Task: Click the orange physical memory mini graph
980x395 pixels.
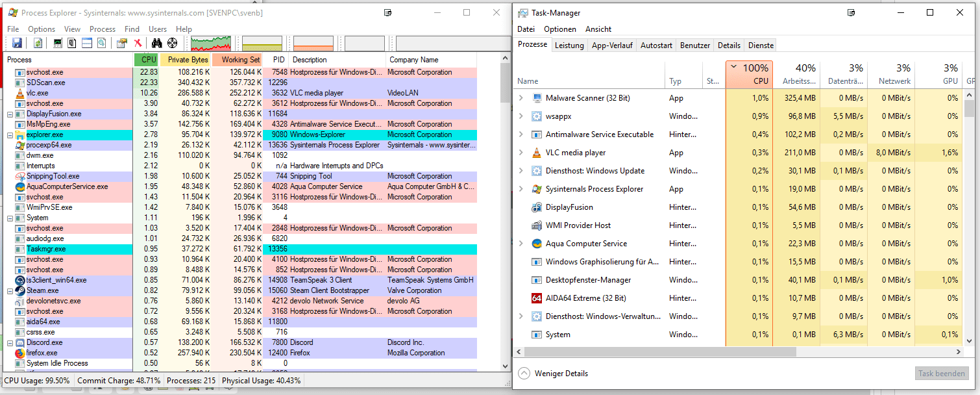Action: pos(313,44)
